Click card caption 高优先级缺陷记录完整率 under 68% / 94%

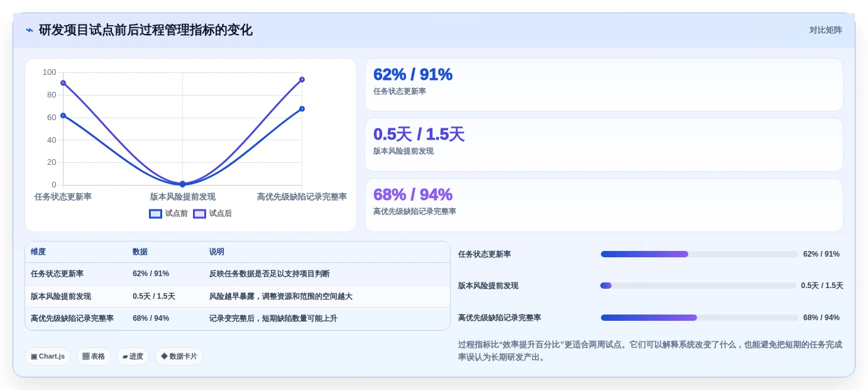(x=415, y=211)
